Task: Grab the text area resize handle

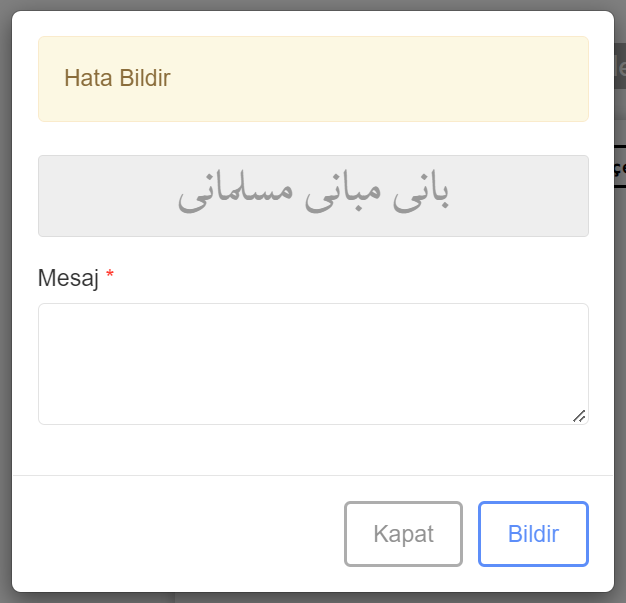Action: (579, 415)
